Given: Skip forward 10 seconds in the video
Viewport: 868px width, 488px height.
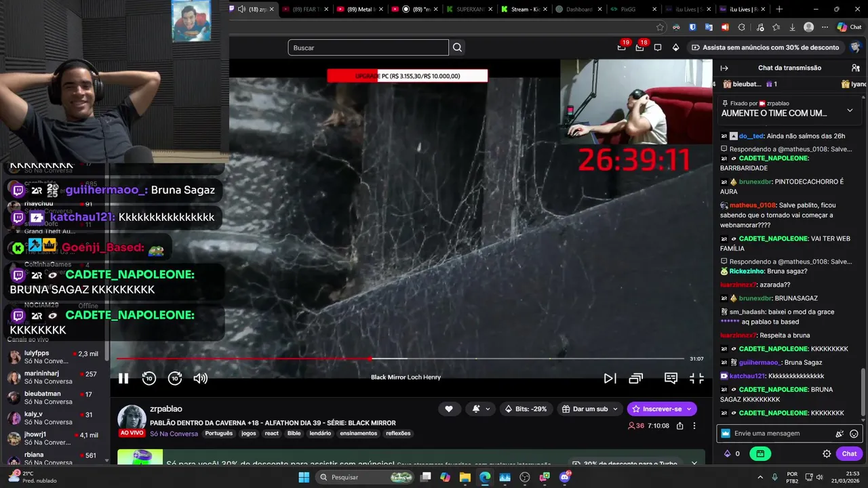Looking at the screenshot, I should [x=175, y=378].
